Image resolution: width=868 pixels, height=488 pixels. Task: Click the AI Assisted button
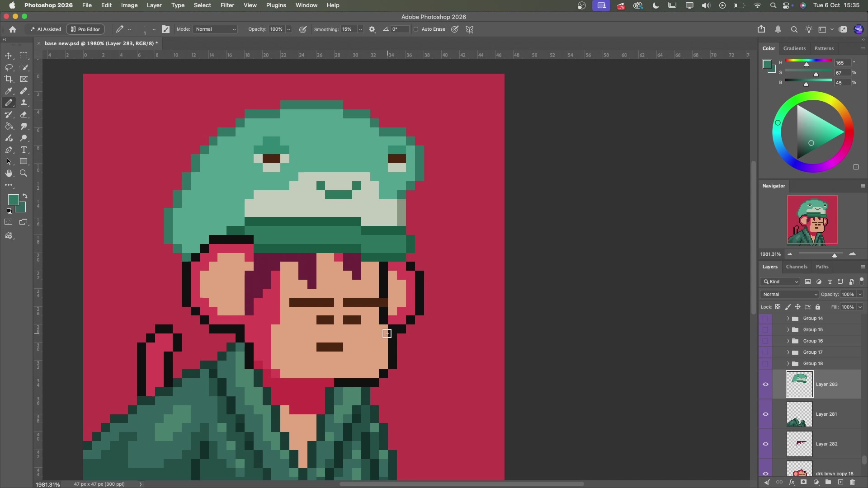click(x=46, y=29)
